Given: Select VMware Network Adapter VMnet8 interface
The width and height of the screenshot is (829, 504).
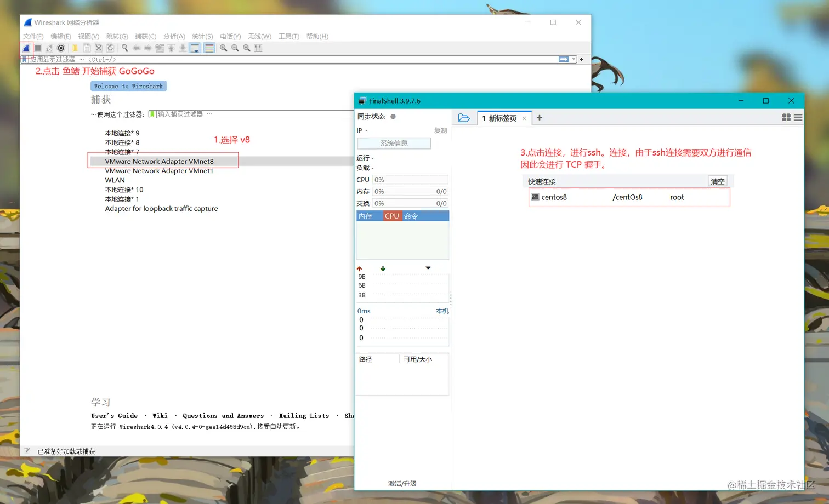Looking at the screenshot, I should click(160, 162).
